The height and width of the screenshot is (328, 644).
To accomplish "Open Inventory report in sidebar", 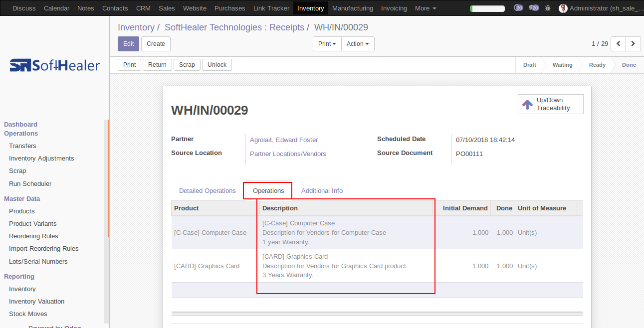I will [x=22, y=289].
